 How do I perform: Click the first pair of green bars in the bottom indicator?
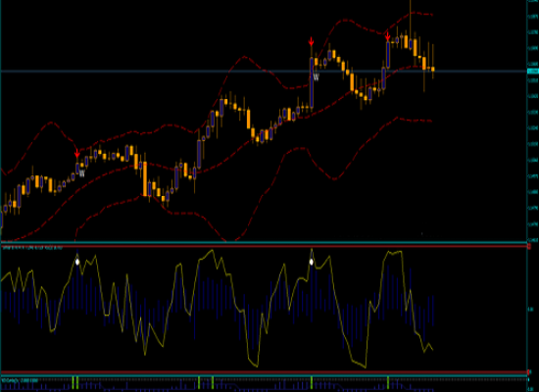(x=74, y=382)
